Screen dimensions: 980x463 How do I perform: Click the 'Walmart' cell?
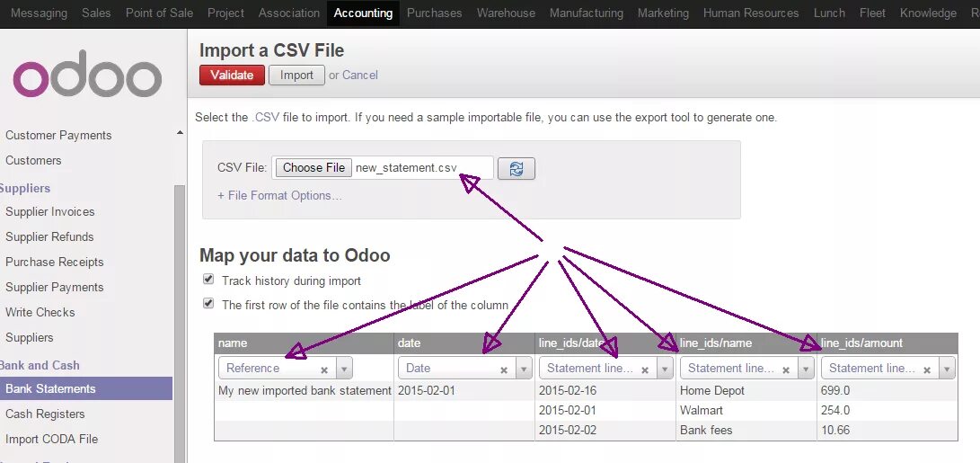[x=702, y=411]
